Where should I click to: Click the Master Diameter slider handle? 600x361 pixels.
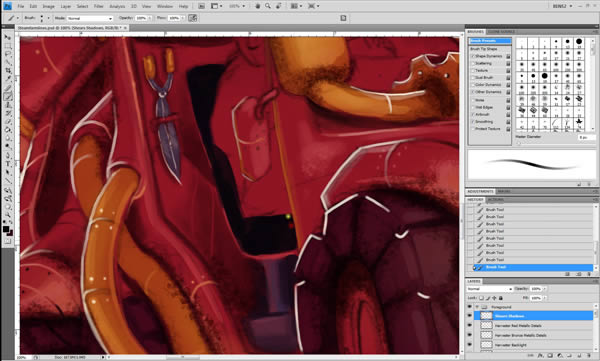pos(519,143)
